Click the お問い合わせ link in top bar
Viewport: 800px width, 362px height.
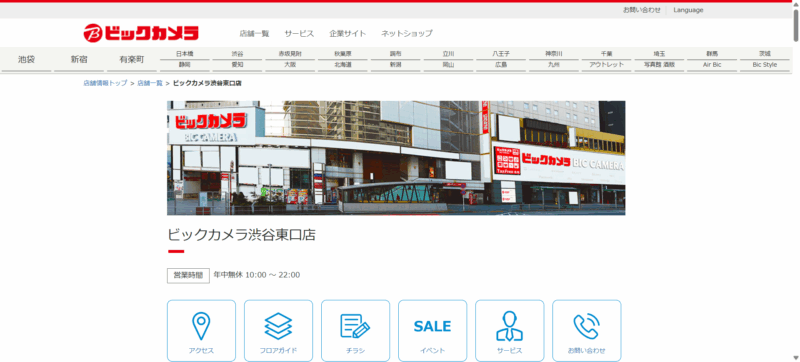[641, 10]
